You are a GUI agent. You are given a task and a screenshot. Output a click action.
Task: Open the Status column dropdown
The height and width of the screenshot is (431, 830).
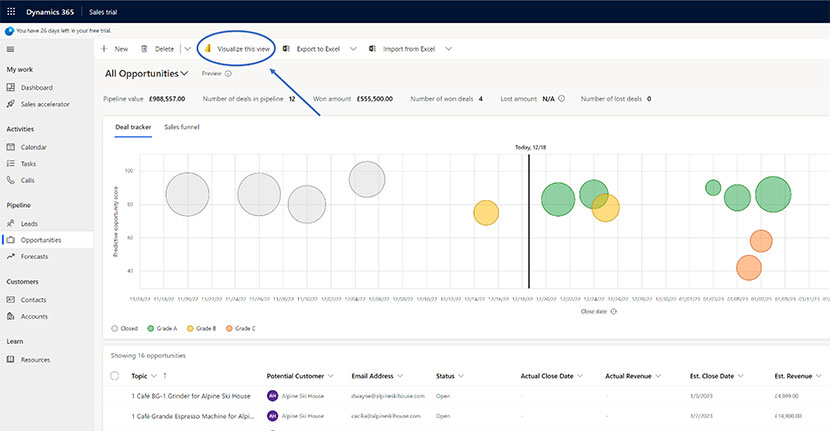click(x=461, y=376)
